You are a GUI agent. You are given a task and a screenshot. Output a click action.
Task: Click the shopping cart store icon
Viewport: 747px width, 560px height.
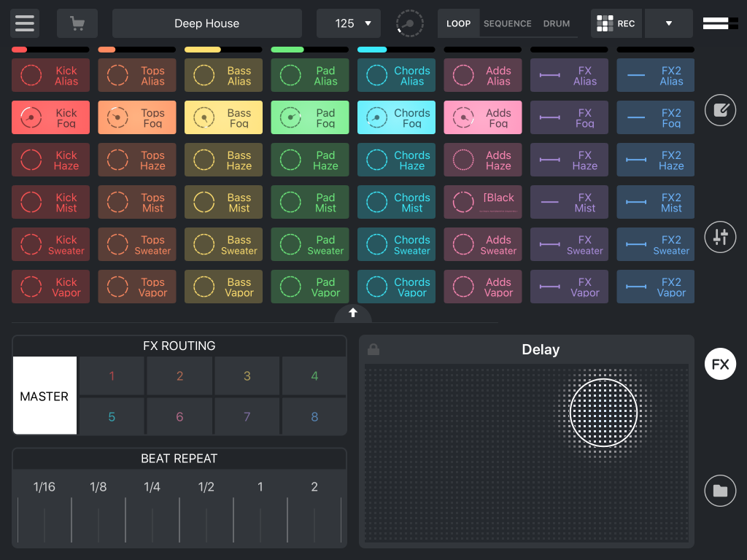(x=77, y=23)
